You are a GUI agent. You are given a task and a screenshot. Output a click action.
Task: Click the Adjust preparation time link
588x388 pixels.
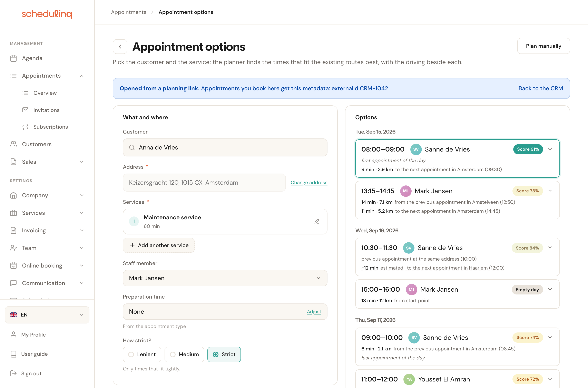coord(314,312)
